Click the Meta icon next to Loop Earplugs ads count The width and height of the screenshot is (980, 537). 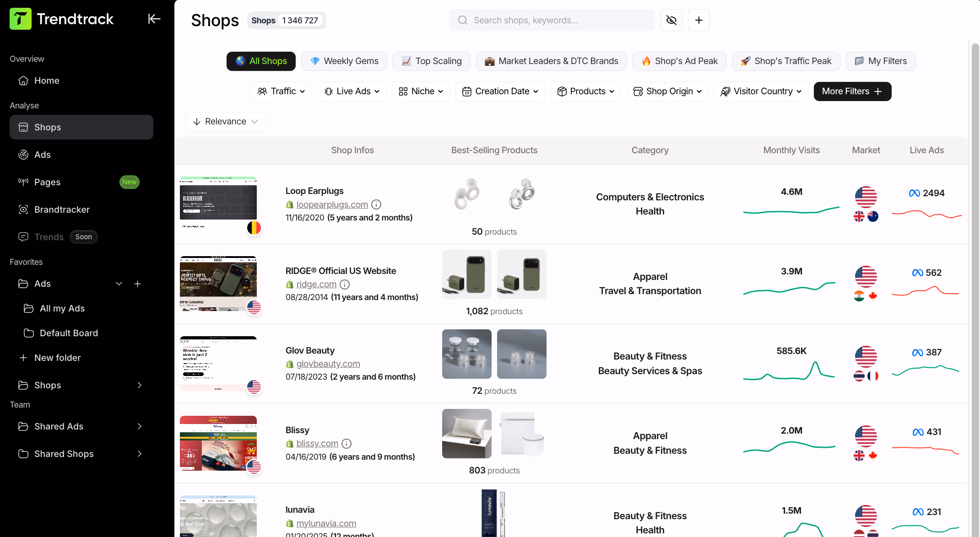point(914,193)
